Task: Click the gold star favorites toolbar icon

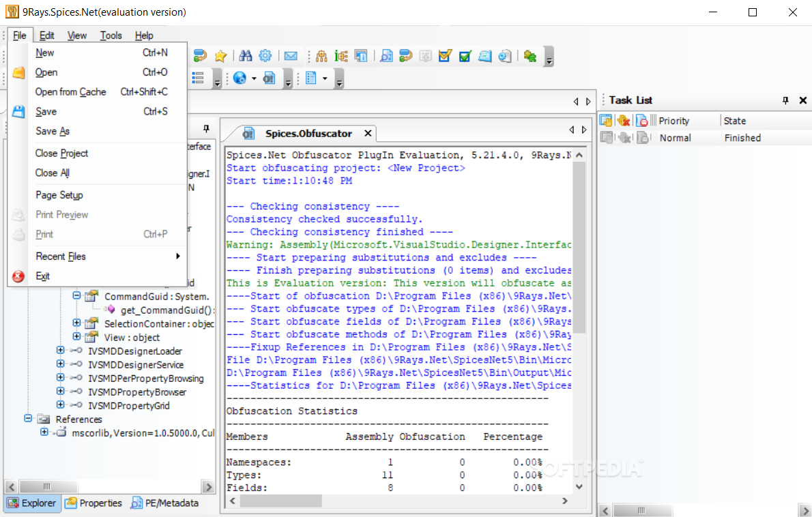Action: pyautogui.click(x=220, y=56)
